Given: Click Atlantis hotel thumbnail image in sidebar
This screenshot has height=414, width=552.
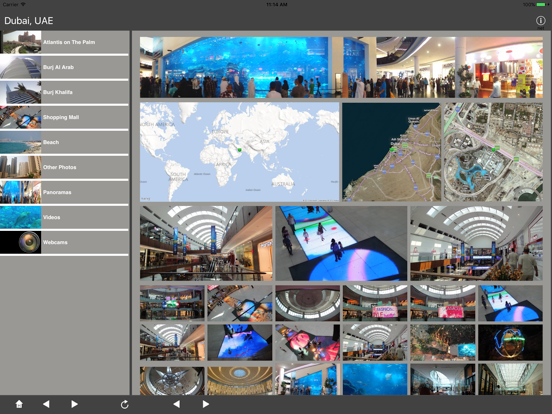Looking at the screenshot, I should pos(20,42).
